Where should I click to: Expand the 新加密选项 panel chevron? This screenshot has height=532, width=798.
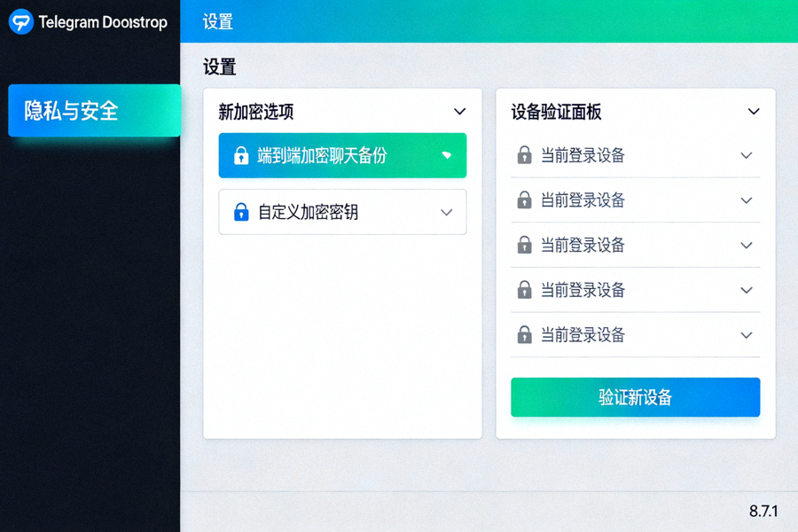click(x=460, y=112)
